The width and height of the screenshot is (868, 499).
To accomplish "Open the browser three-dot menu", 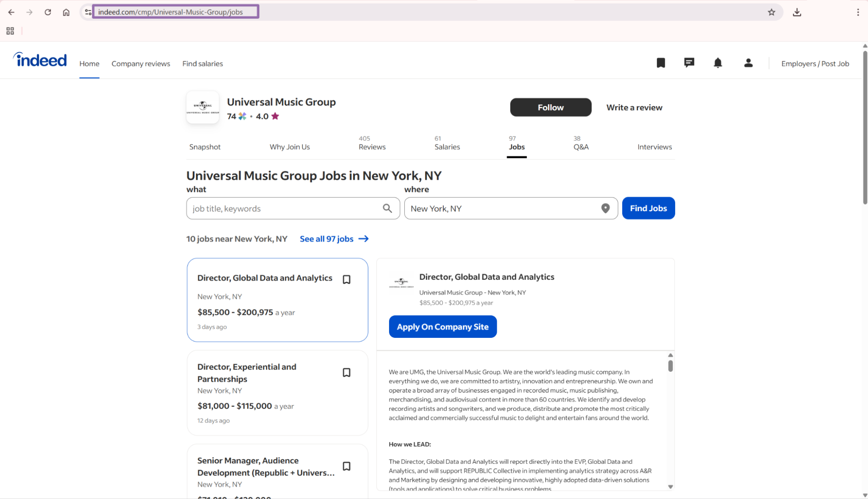I will point(858,12).
